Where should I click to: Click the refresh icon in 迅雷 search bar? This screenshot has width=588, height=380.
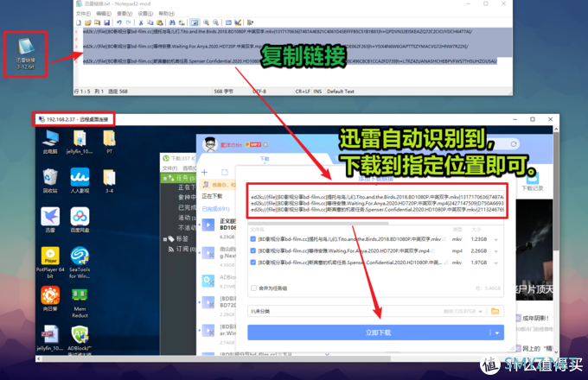click(x=514, y=143)
